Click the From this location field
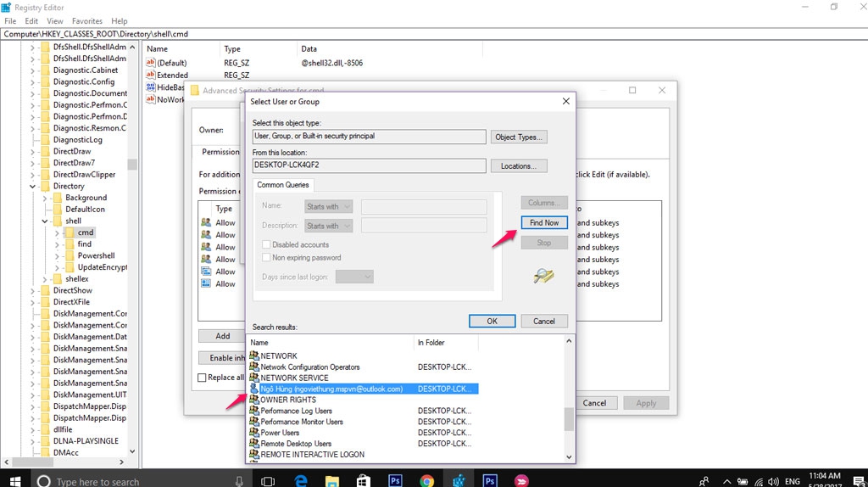Screen dimensions: 868x487 [369, 166]
